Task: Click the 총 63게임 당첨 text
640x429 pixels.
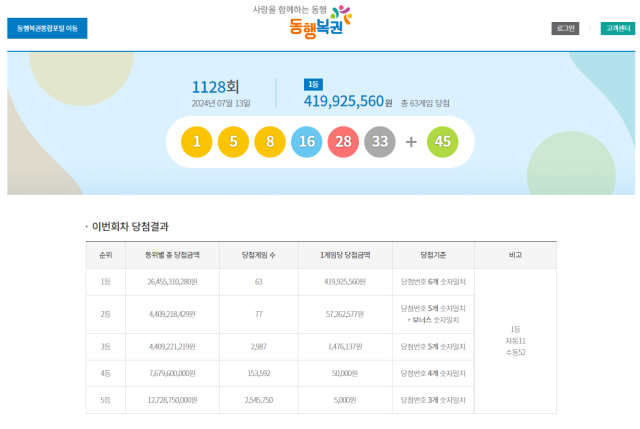Action: [425, 103]
